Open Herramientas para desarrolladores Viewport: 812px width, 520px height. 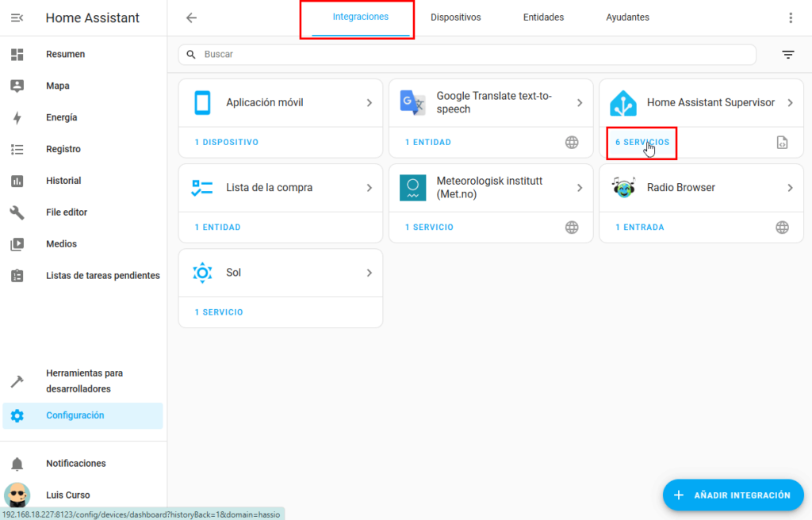click(x=84, y=381)
